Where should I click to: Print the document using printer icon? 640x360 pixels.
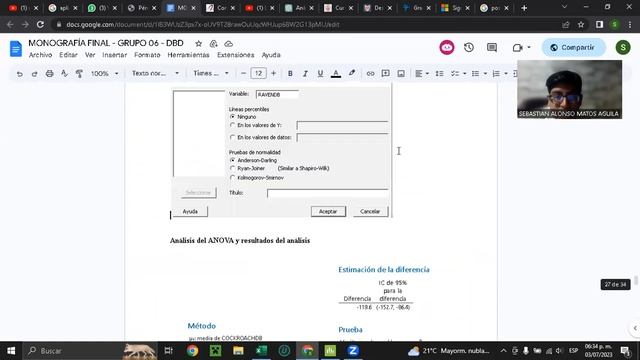[x=49, y=73]
